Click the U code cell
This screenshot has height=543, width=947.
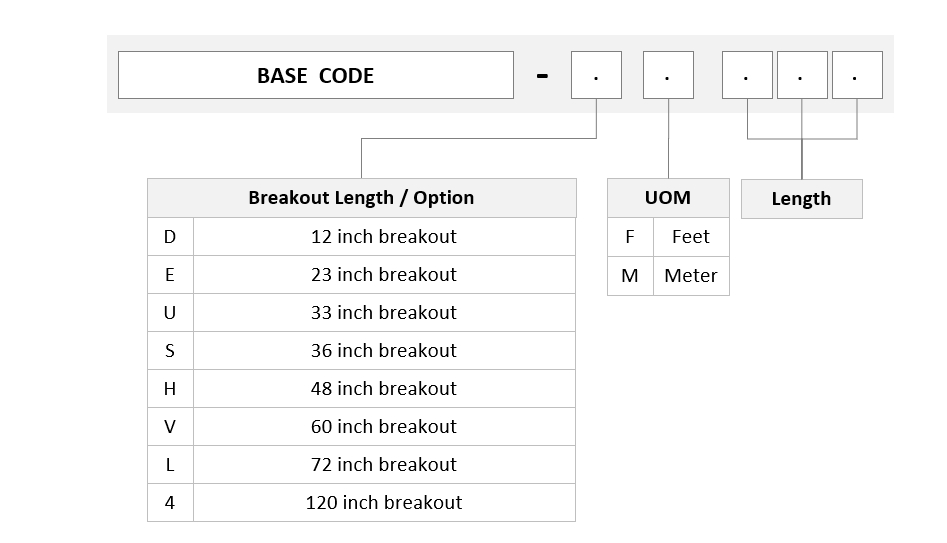tap(170, 312)
